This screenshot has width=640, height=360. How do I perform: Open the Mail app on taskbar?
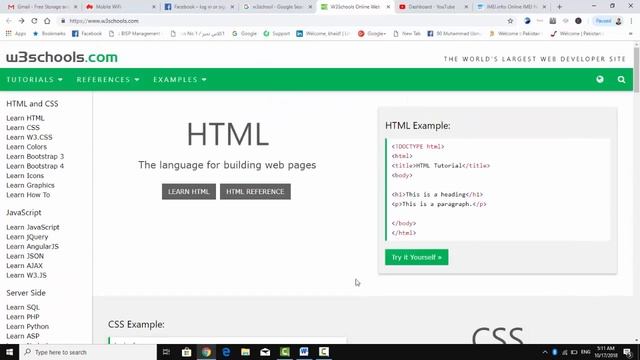point(265,352)
